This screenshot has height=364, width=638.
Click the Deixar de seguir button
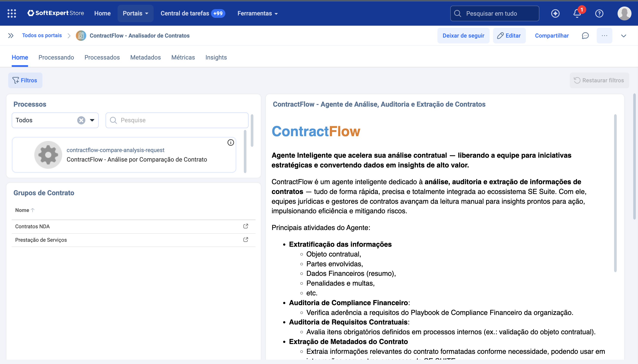[x=463, y=35]
